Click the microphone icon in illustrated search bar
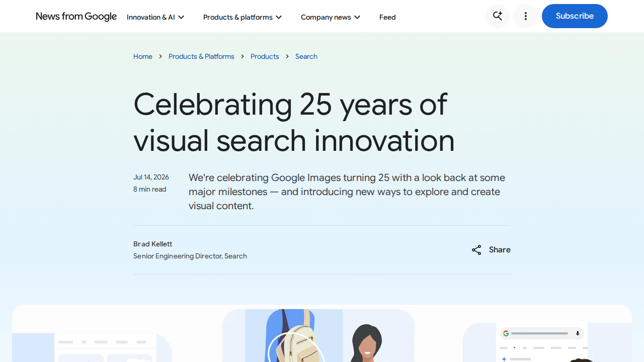Image resolution: width=644 pixels, height=362 pixels. pos(578,333)
